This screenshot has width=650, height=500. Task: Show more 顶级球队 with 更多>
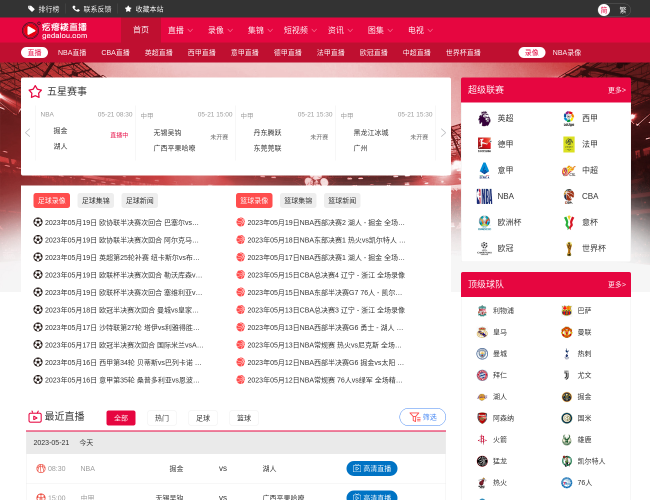click(x=617, y=284)
